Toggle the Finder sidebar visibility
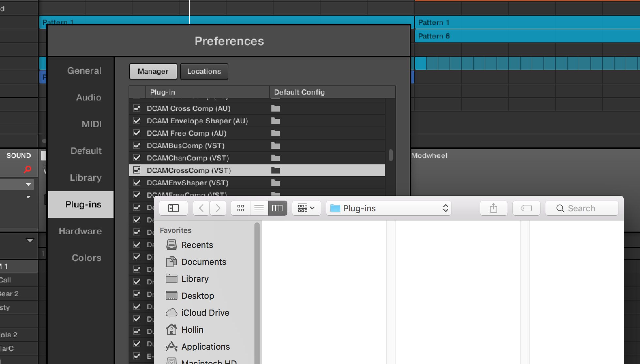This screenshot has height=364, width=640. (173, 208)
